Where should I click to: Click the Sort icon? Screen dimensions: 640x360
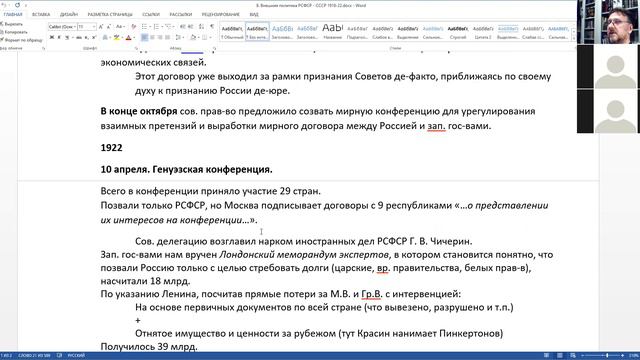(202, 27)
